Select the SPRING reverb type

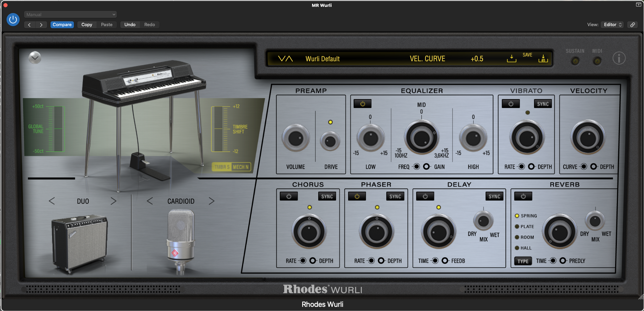tap(526, 216)
